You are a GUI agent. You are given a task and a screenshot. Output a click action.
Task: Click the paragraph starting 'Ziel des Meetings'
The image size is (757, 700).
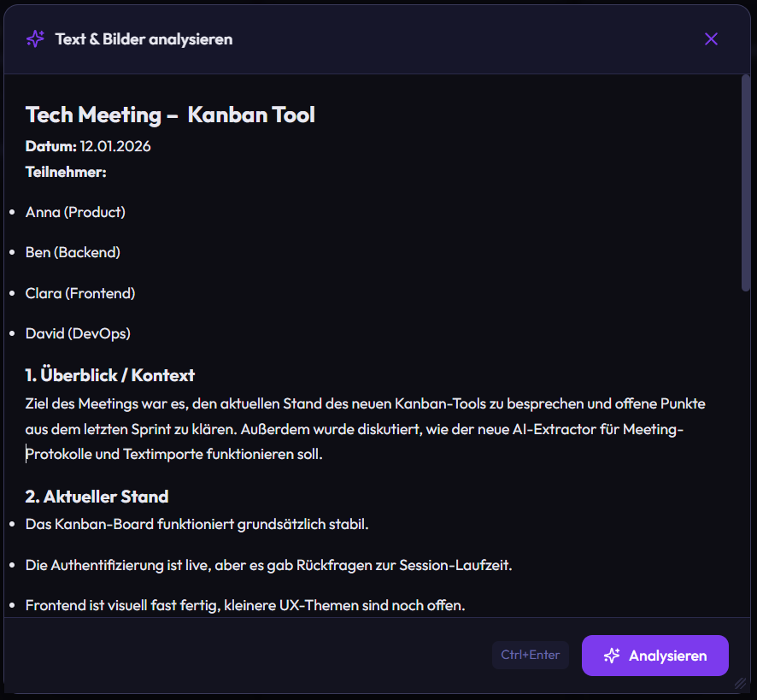(366, 429)
